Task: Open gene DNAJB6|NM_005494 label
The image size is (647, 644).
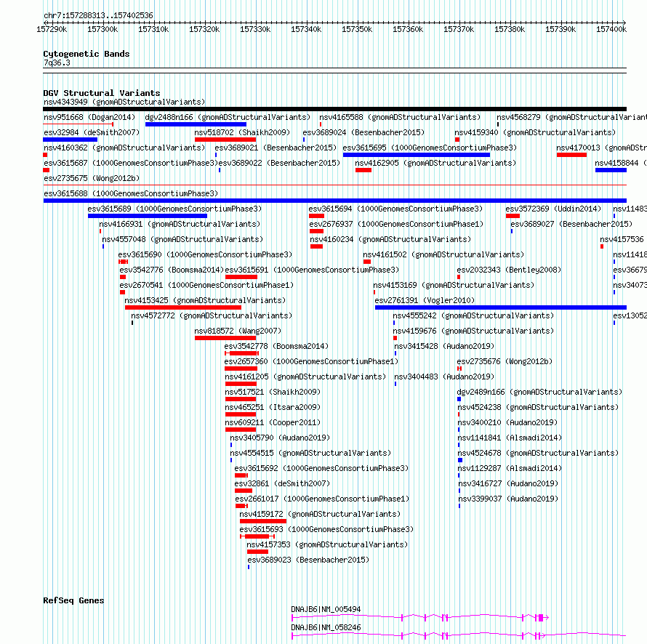Action: 326,609
